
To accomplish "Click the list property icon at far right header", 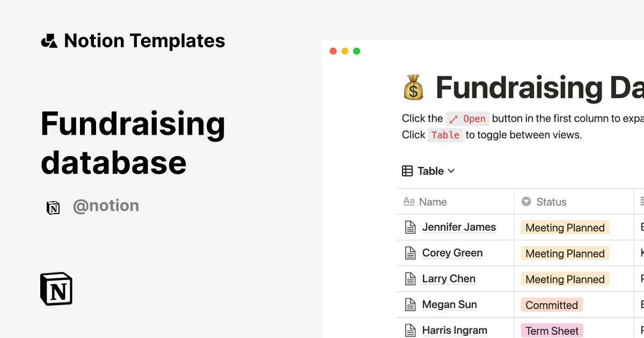I will coord(641,201).
